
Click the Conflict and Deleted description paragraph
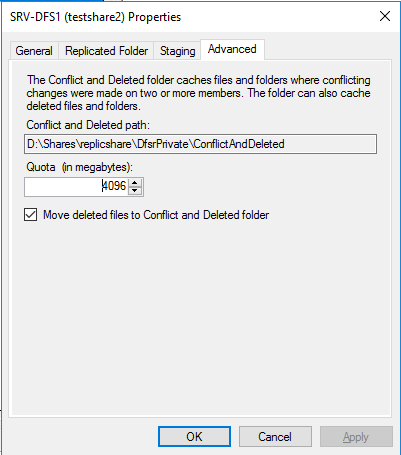tap(198, 93)
